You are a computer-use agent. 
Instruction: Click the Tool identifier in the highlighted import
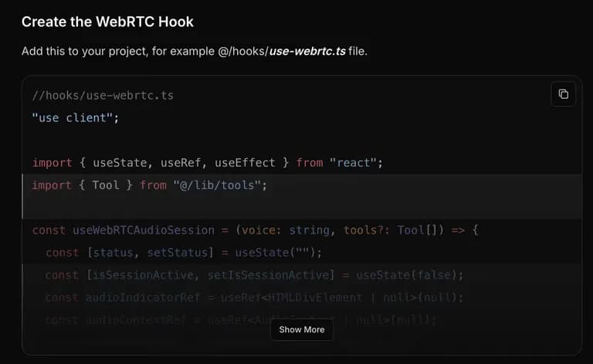(106, 185)
